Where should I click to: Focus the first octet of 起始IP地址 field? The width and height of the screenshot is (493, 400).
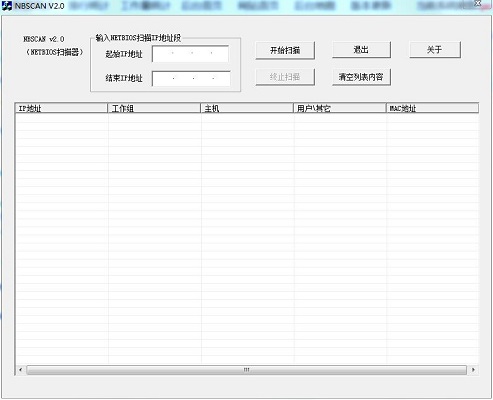tap(163, 54)
